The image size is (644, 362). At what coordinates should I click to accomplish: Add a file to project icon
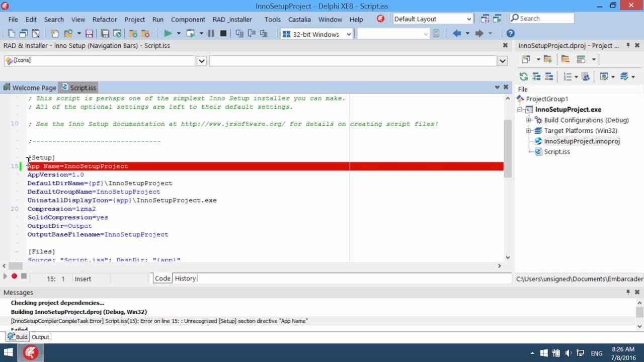(x=133, y=34)
